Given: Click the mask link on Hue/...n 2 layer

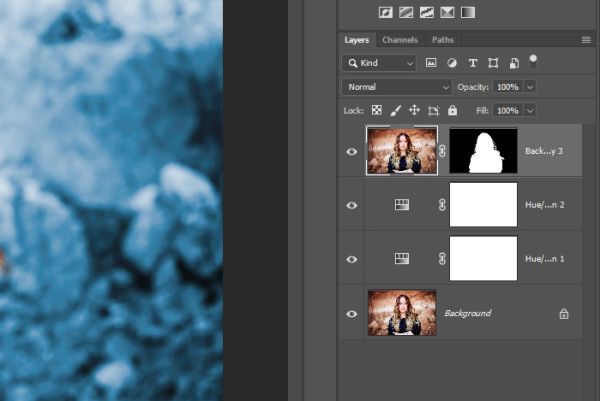Looking at the screenshot, I should 442,205.
